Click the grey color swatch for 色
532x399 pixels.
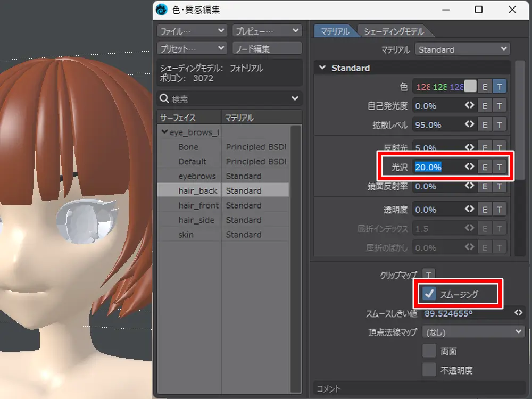[x=470, y=87]
